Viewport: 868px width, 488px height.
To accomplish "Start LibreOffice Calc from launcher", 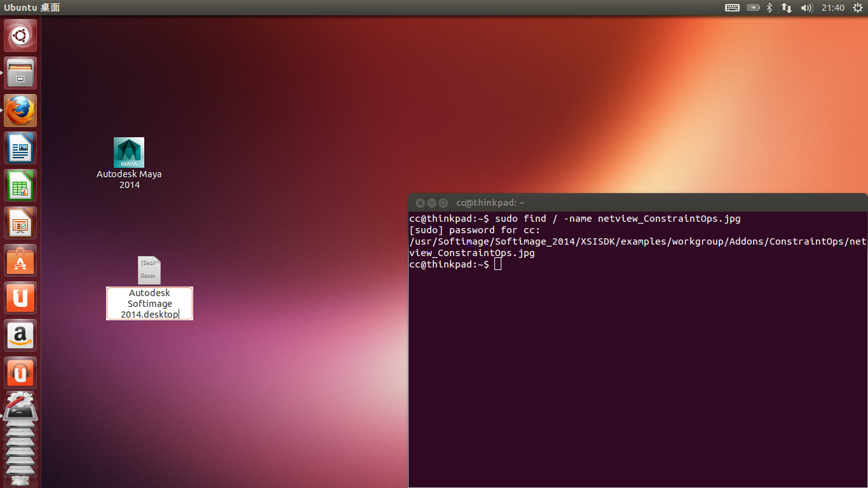I will (20, 186).
